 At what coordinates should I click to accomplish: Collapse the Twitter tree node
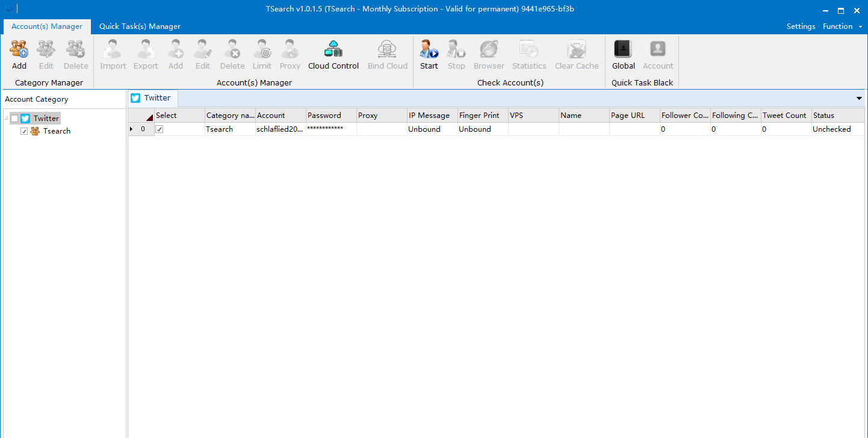(x=5, y=119)
